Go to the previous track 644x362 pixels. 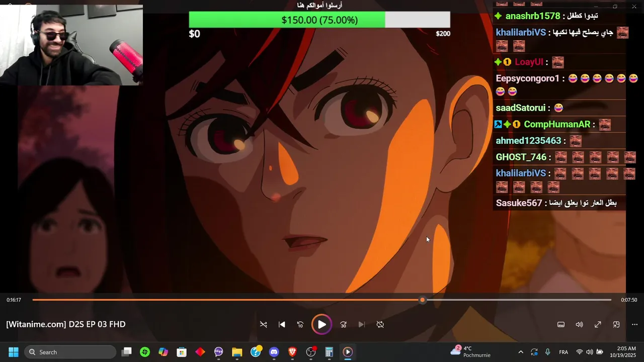pyautogui.click(x=282, y=325)
